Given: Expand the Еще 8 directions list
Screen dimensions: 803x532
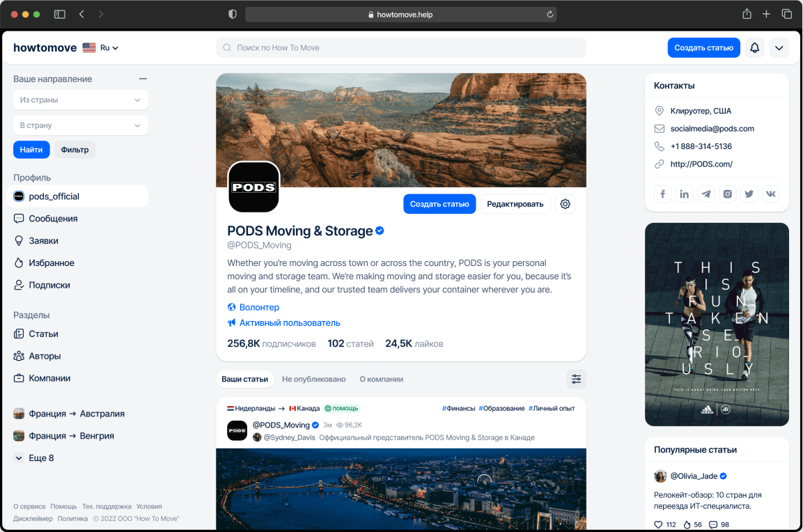Looking at the screenshot, I should pyautogui.click(x=34, y=458).
